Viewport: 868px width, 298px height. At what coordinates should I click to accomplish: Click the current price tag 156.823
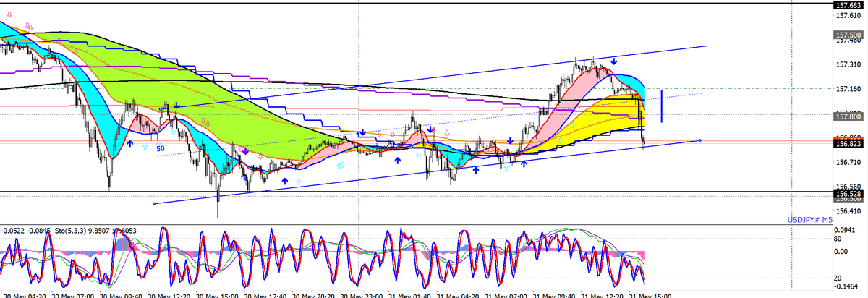pos(849,144)
